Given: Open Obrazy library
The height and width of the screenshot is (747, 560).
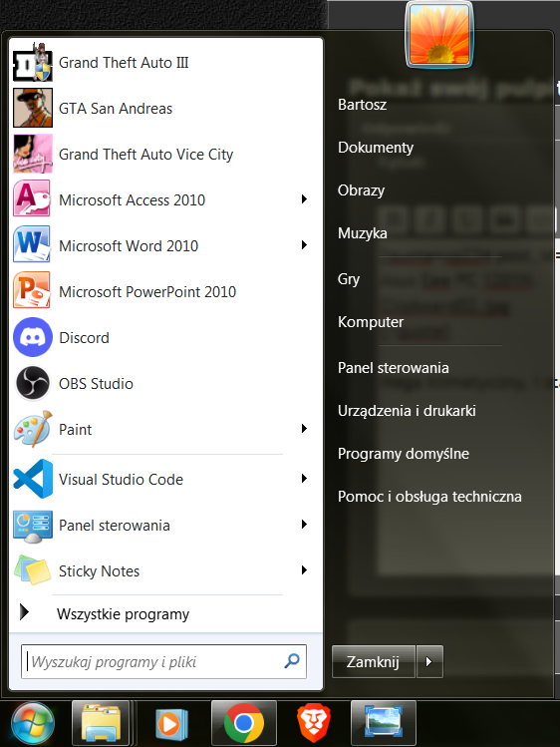Looking at the screenshot, I should pyautogui.click(x=361, y=190).
